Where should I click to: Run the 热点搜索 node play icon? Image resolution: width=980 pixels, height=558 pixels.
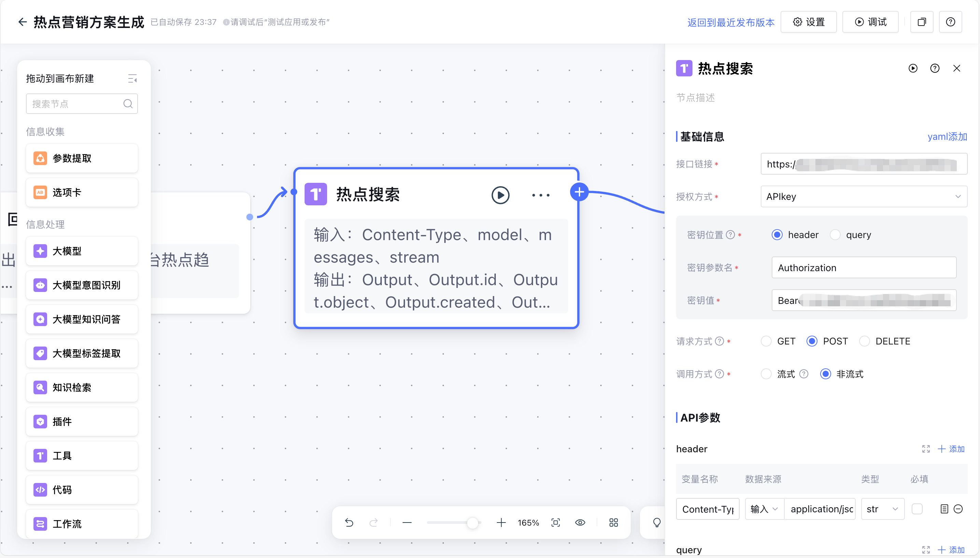click(x=500, y=195)
